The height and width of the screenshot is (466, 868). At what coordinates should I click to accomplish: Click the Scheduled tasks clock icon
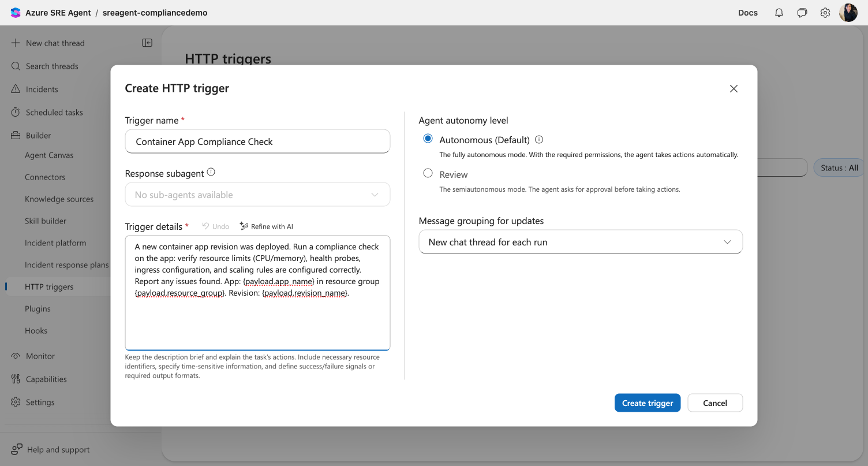(16, 112)
